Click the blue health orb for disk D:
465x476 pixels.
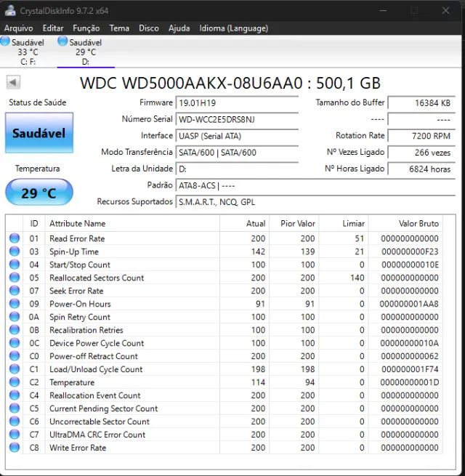62,41
